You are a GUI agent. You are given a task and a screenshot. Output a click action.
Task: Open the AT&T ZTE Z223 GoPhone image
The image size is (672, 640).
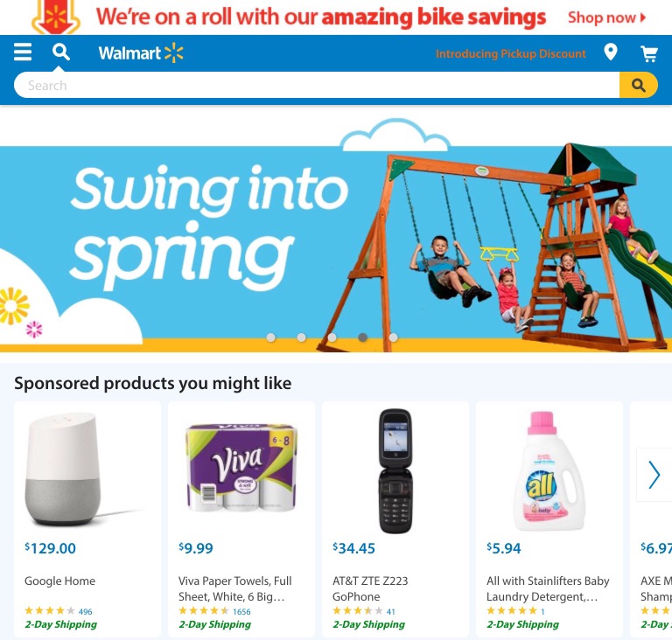click(395, 470)
